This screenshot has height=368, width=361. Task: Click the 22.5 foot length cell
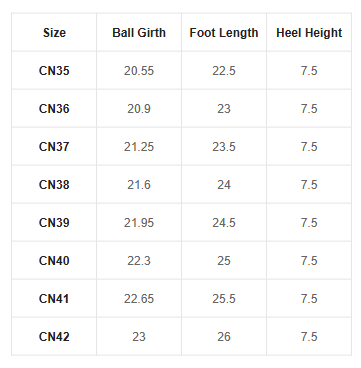coord(224,71)
